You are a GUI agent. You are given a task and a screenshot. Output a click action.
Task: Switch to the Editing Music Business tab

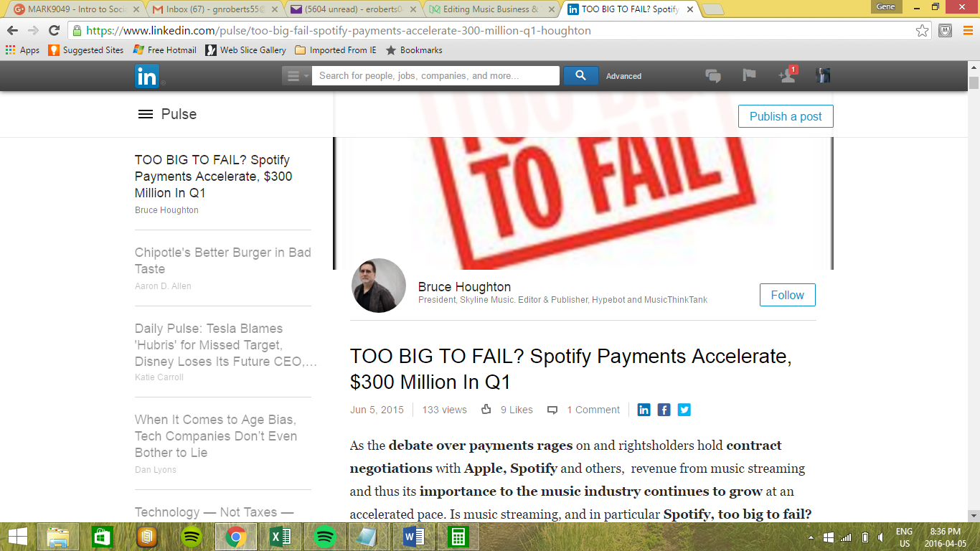(x=490, y=9)
